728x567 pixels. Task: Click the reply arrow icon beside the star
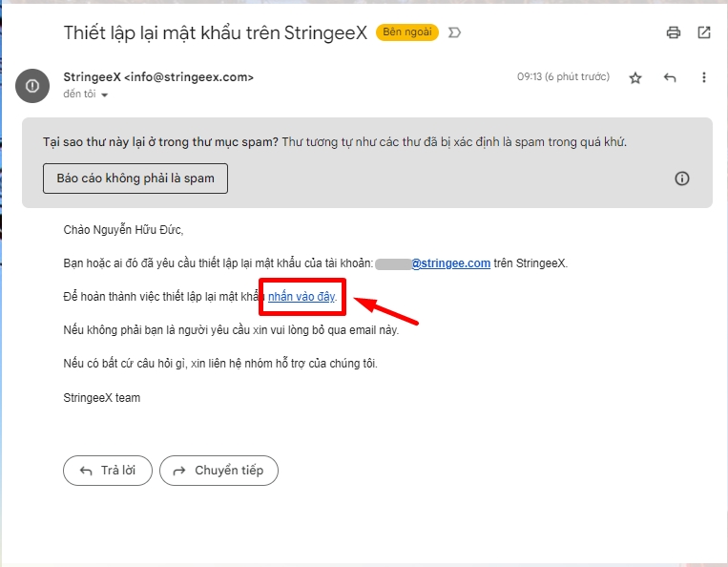670,77
